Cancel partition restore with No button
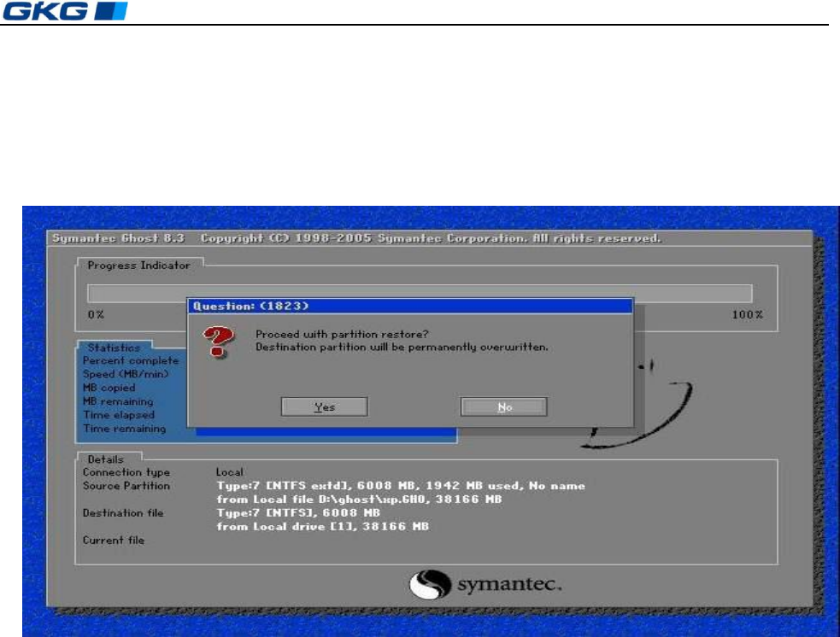Viewport: 840px width, 637px height. pyautogui.click(x=504, y=406)
